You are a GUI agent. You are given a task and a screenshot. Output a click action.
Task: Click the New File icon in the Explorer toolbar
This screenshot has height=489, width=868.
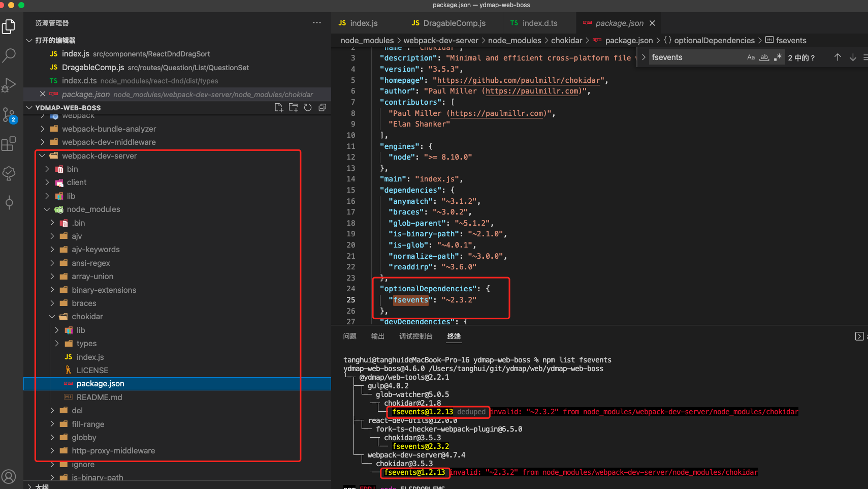278,107
